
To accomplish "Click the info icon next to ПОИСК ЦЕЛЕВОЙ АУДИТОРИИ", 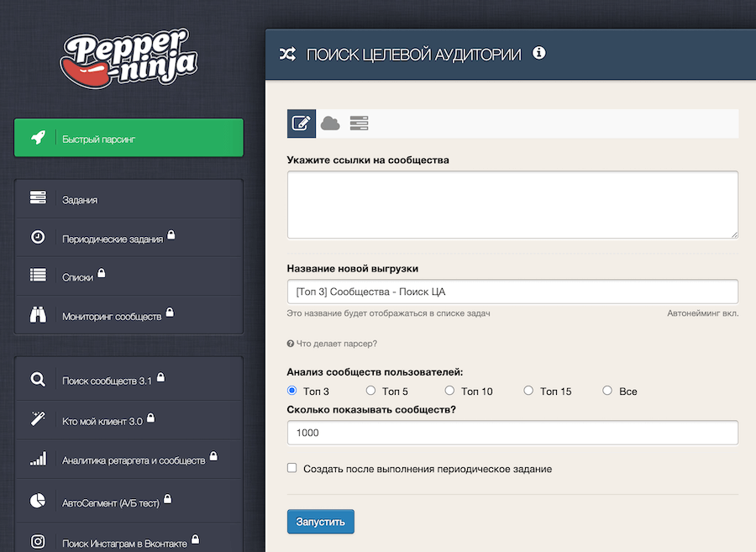I will (539, 53).
